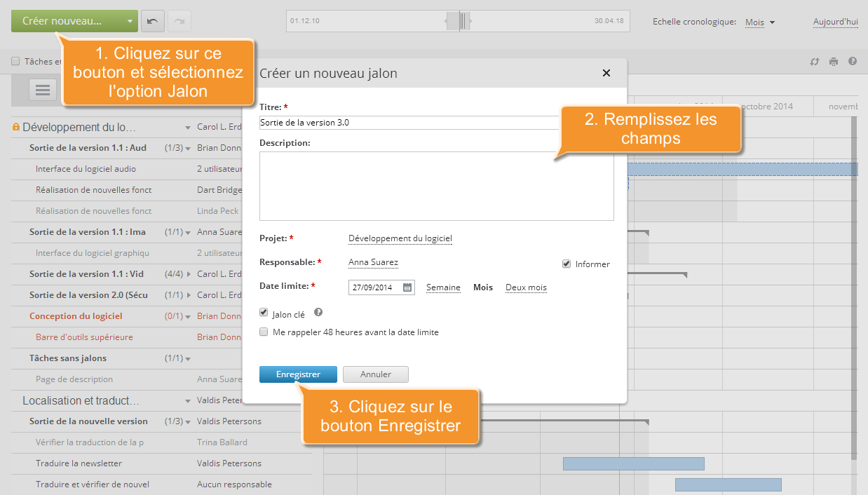This screenshot has height=495, width=868.
Task: Click the refresh icon at top right
Action: pos(815,62)
